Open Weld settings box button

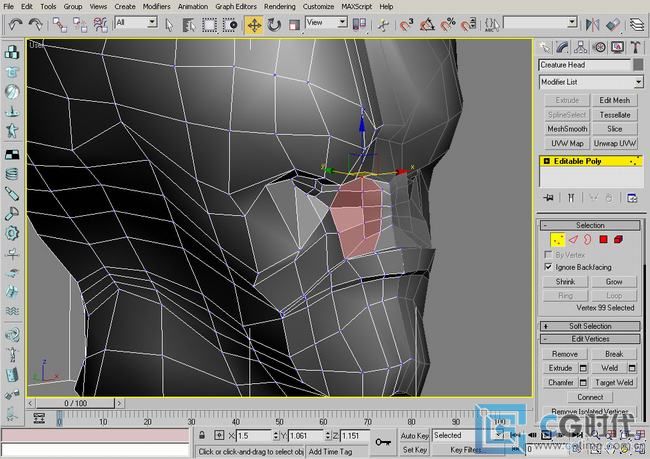[x=632, y=368]
